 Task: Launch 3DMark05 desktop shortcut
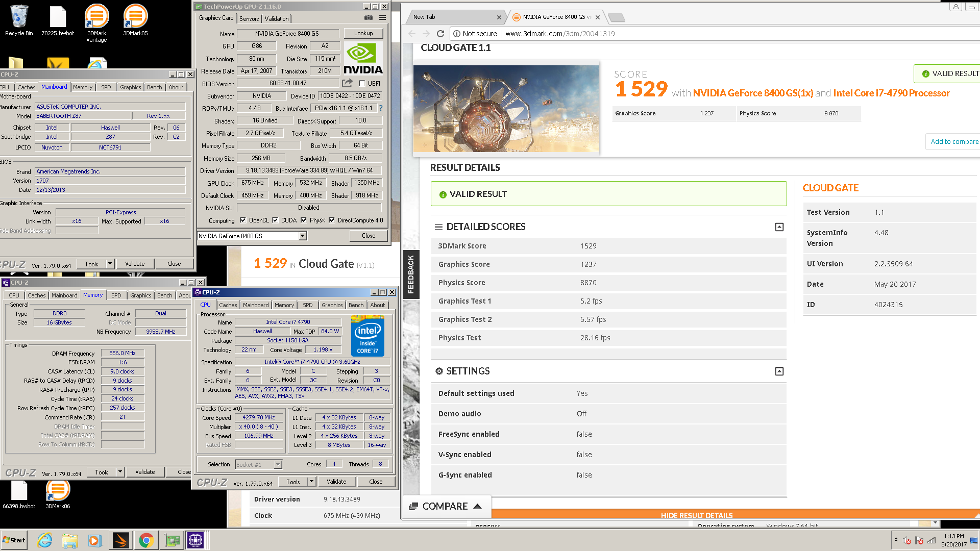pos(135,20)
